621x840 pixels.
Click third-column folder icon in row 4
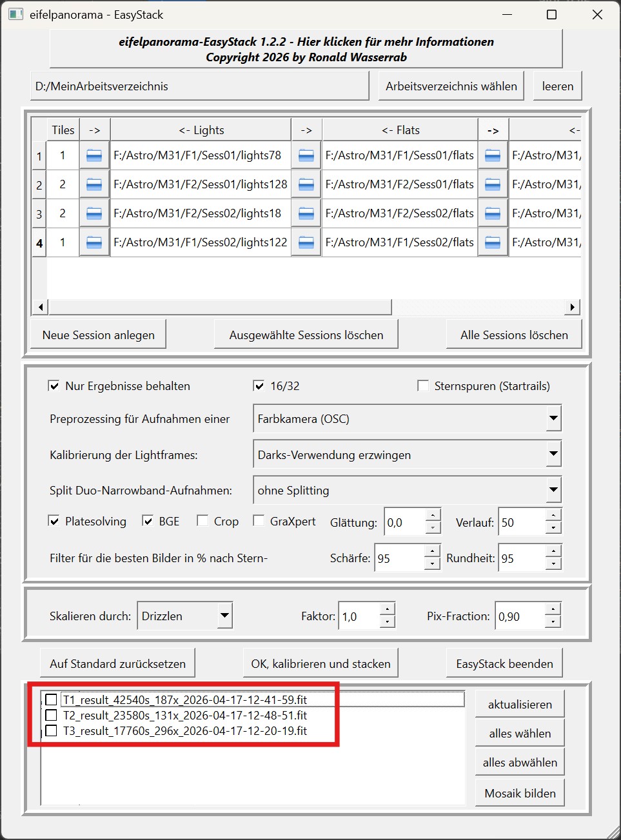click(493, 242)
